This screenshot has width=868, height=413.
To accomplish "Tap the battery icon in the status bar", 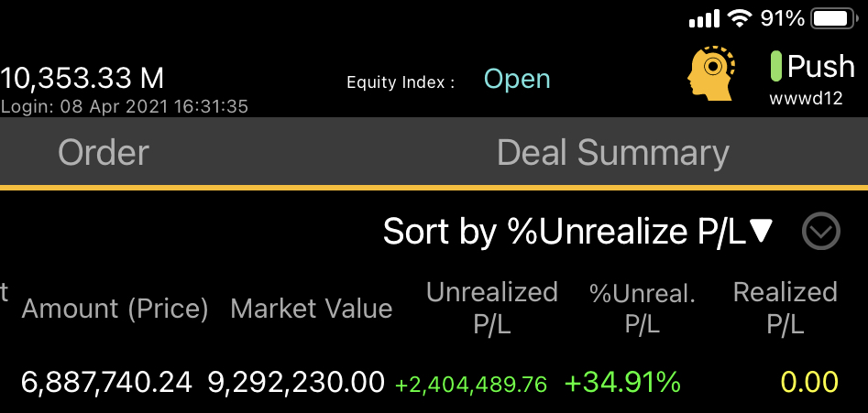I will pos(835,19).
